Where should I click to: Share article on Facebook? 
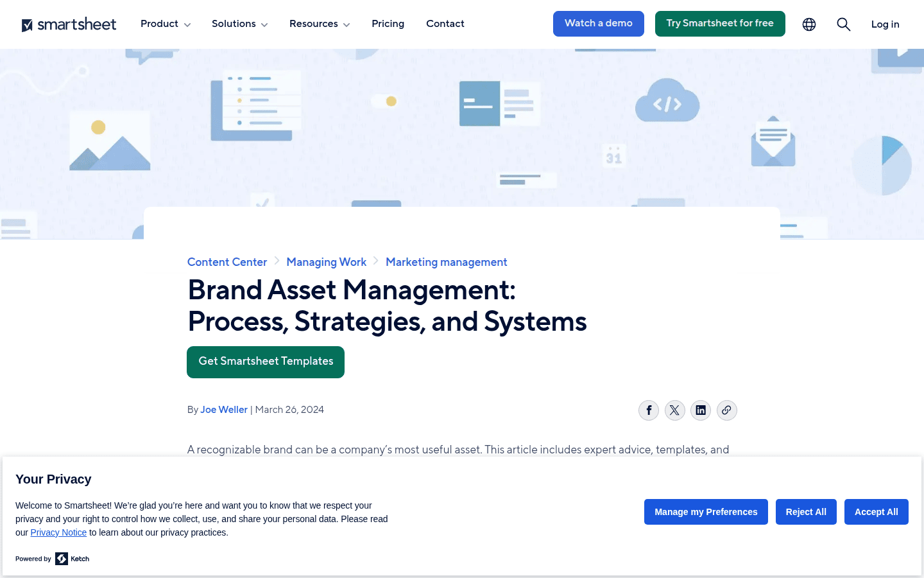click(x=649, y=410)
